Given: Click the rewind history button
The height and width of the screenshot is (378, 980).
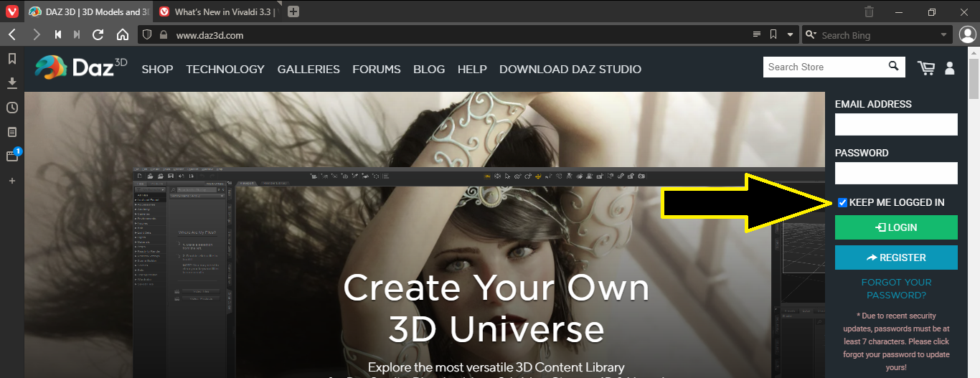Looking at the screenshot, I should (x=58, y=34).
